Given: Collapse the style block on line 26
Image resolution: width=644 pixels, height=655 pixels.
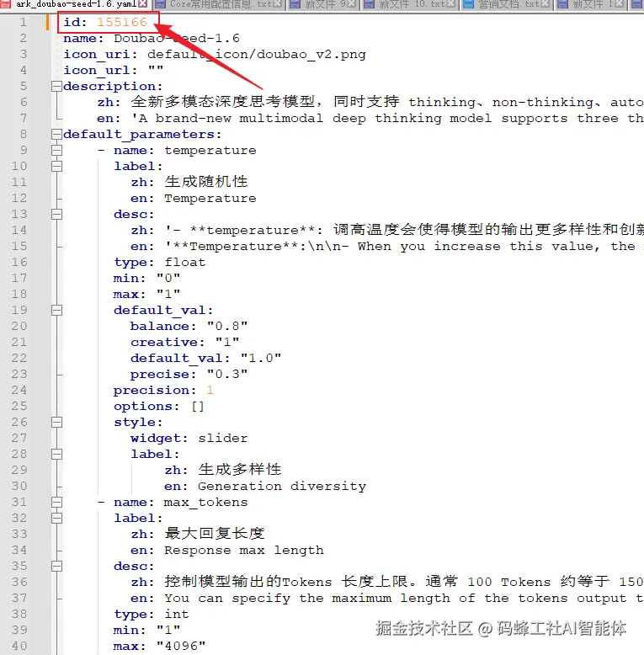Looking at the screenshot, I should (56, 423).
